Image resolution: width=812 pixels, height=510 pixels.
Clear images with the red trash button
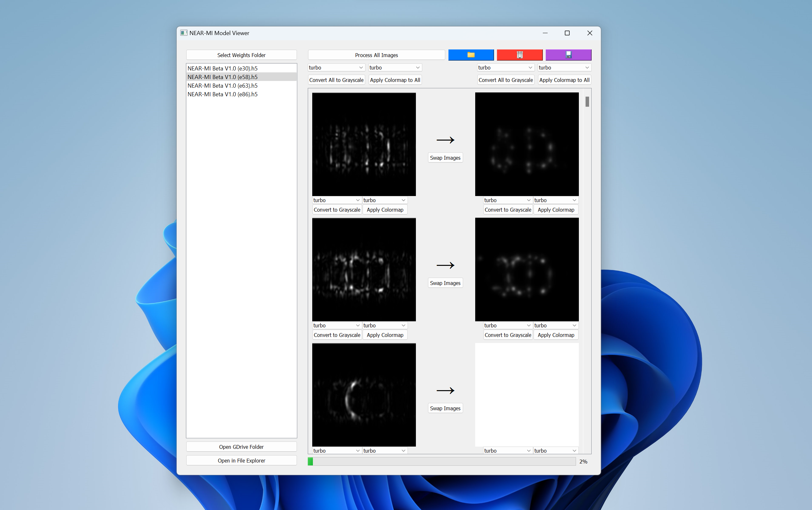coord(519,55)
